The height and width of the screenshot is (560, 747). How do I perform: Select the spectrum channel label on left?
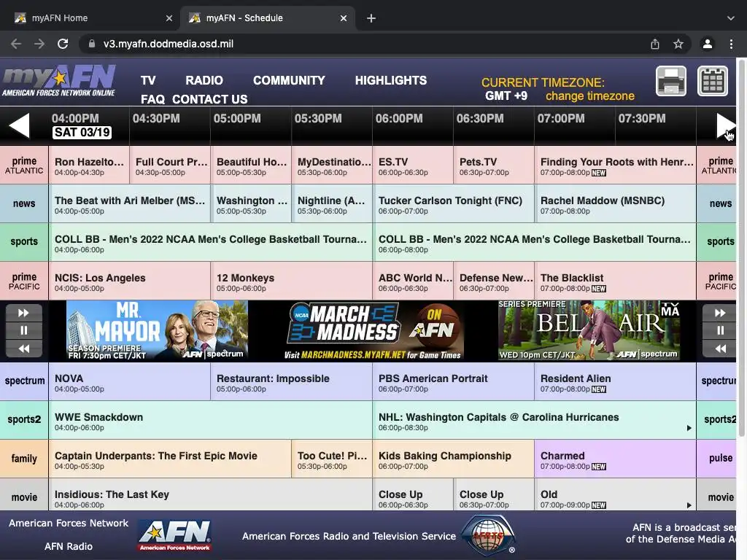tap(24, 381)
